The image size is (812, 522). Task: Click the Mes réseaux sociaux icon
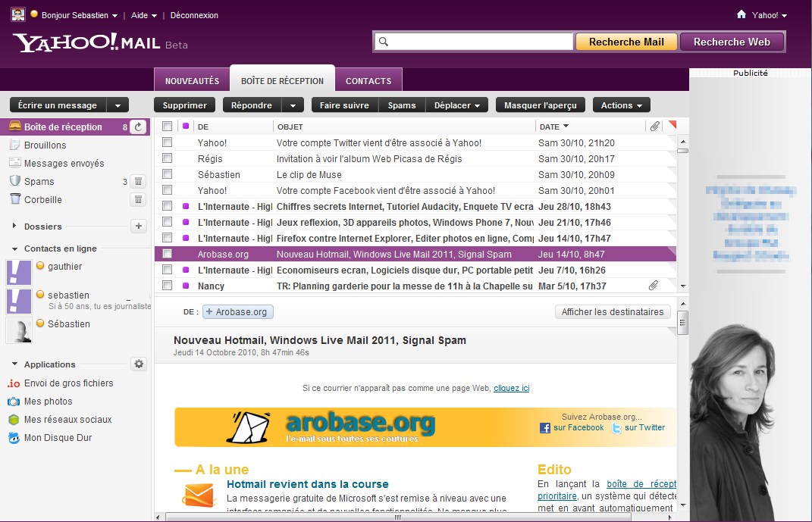pyautogui.click(x=14, y=420)
